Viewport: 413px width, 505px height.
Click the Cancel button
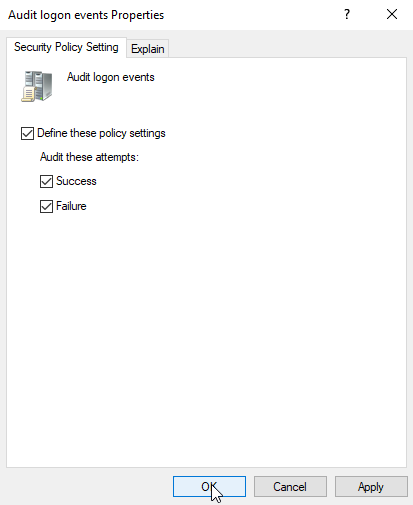(x=290, y=487)
